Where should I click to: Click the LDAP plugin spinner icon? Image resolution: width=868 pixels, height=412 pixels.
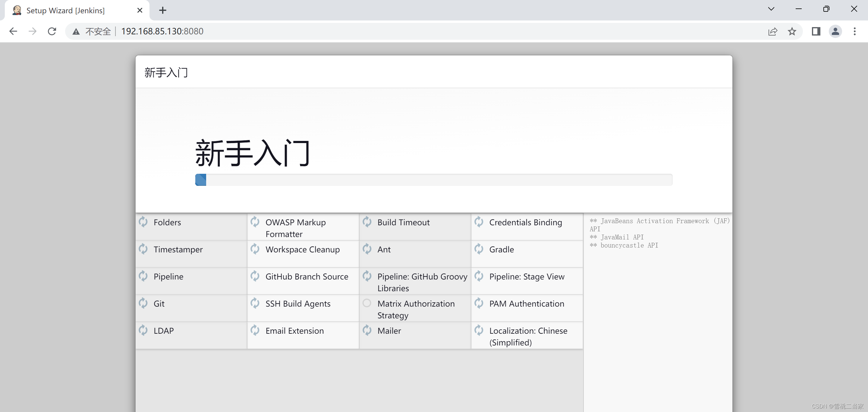tap(143, 330)
